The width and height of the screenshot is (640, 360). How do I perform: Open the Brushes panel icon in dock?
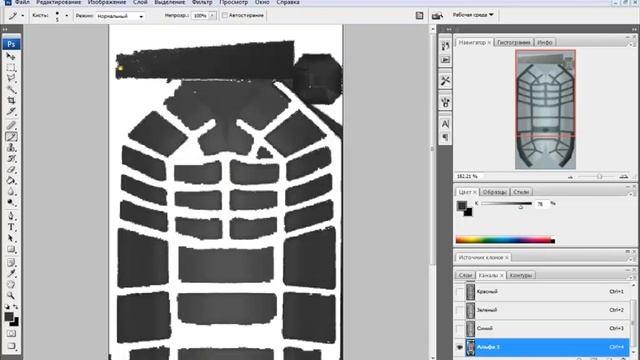click(x=445, y=102)
